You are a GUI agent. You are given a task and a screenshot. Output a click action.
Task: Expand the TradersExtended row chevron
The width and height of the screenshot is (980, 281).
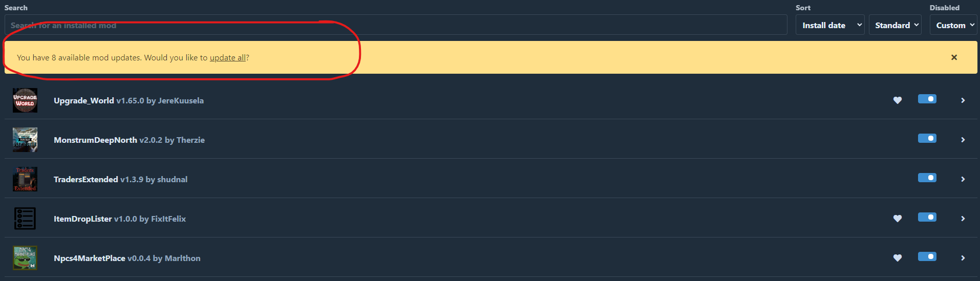(963, 179)
